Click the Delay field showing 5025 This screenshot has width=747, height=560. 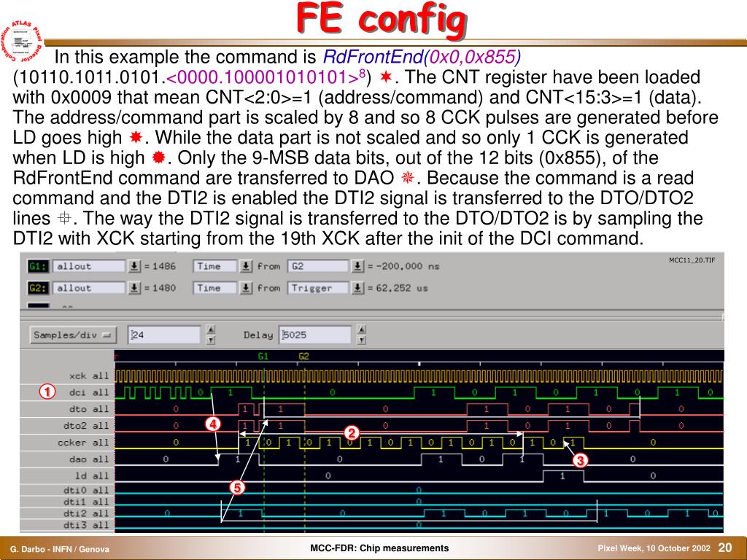(x=315, y=335)
